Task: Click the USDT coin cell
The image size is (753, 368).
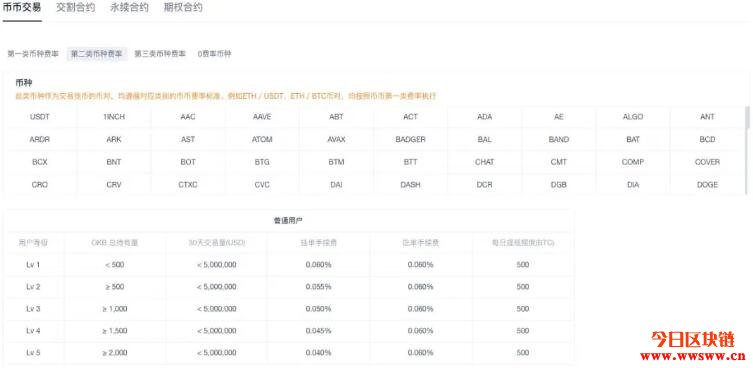Action: pyautogui.click(x=40, y=117)
